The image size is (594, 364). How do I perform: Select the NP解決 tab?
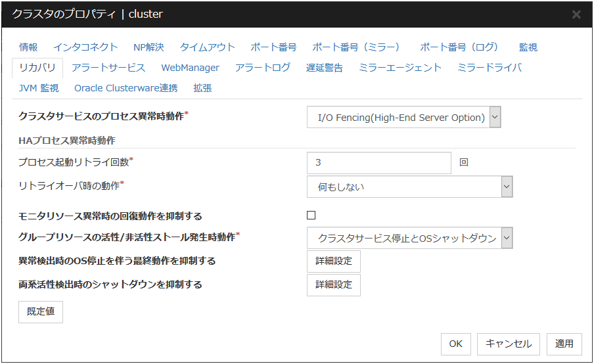tap(148, 47)
